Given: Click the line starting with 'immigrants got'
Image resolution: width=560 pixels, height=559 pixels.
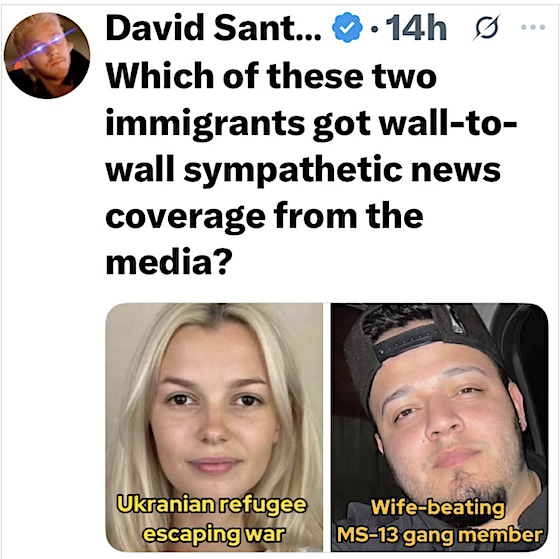Looking at the screenshot, I should pyautogui.click(x=311, y=124).
